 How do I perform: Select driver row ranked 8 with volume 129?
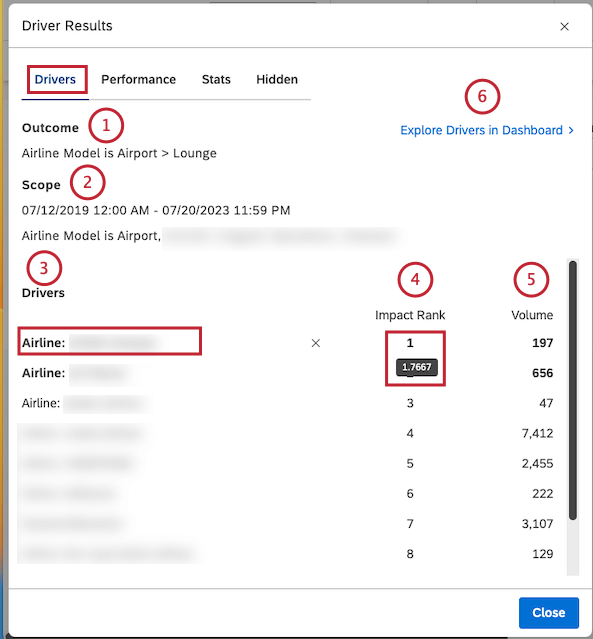coord(287,554)
